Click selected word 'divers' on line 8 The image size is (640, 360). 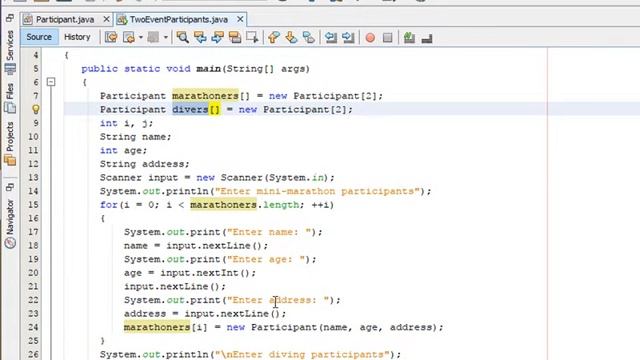click(190, 109)
